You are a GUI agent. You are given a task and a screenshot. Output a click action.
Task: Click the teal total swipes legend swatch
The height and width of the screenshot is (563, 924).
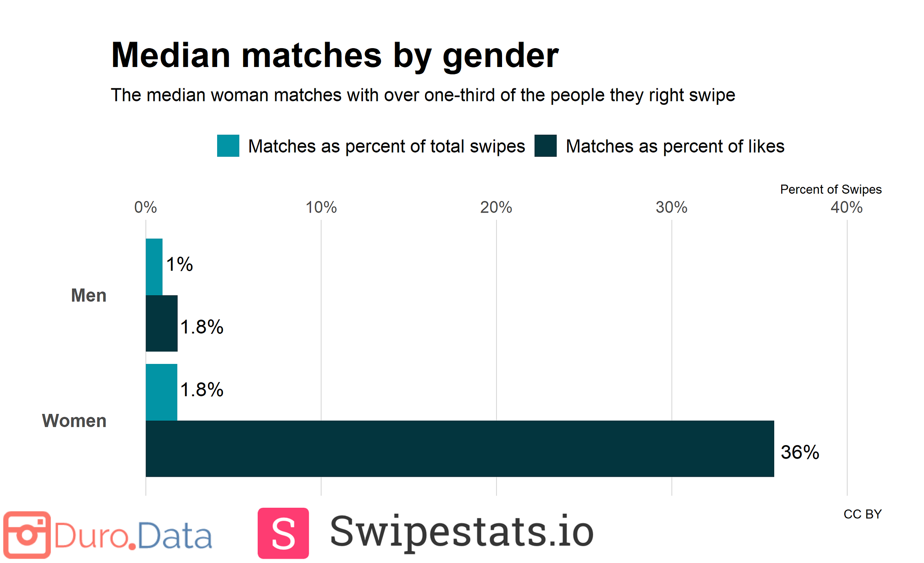coord(228,146)
